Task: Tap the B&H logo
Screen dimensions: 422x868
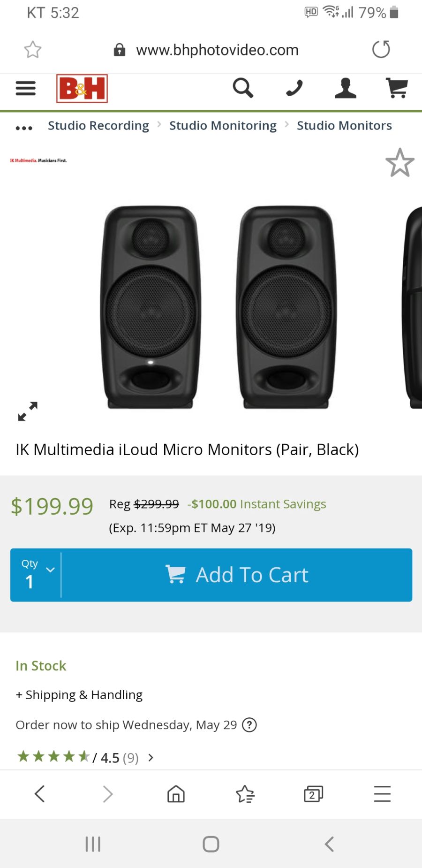Action: (82, 88)
